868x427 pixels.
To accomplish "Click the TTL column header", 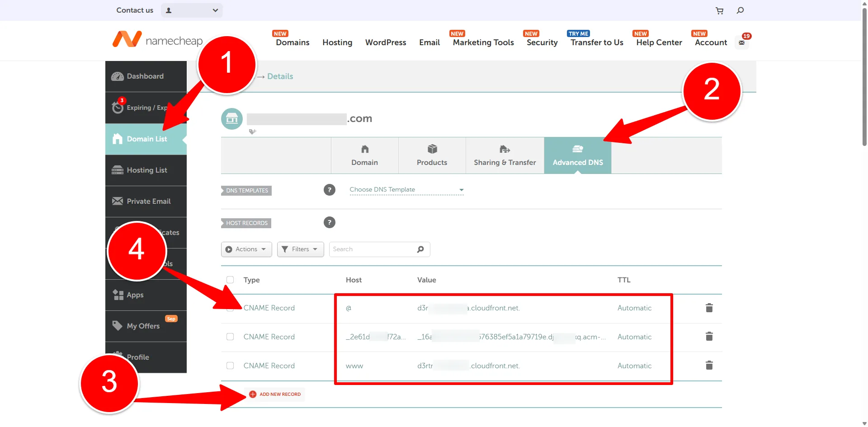I will 624,280.
